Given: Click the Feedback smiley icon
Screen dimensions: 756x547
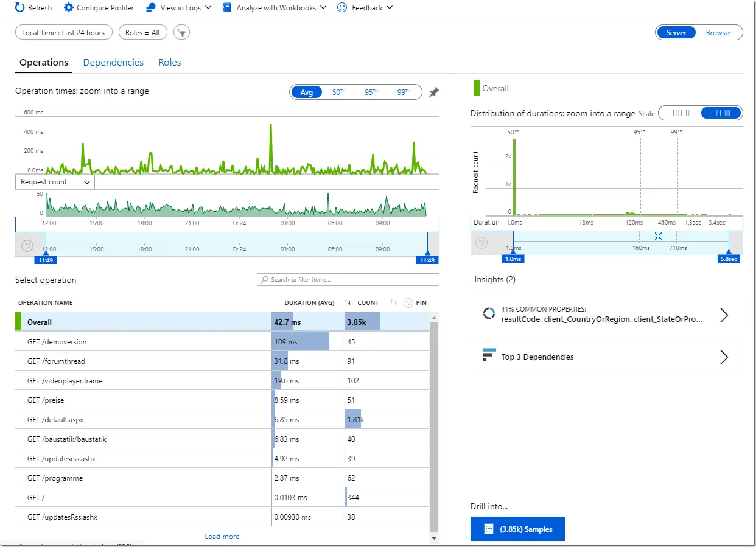Looking at the screenshot, I should (342, 8).
